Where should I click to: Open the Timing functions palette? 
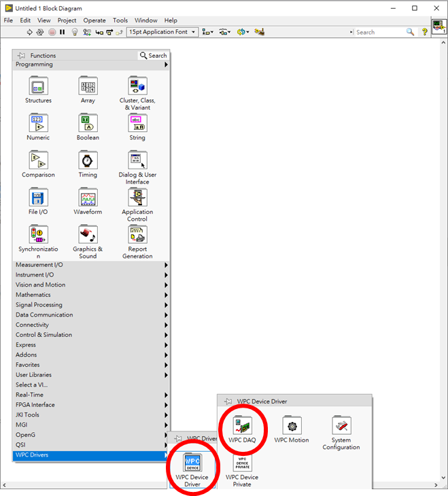click(x=88, y=161)
